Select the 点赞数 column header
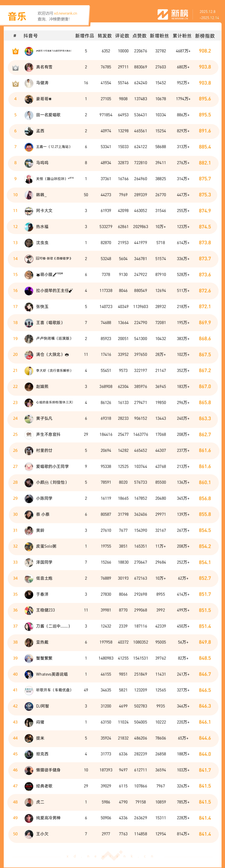The image size is (225, 868). pyautogui.click(x=139, y=36)
